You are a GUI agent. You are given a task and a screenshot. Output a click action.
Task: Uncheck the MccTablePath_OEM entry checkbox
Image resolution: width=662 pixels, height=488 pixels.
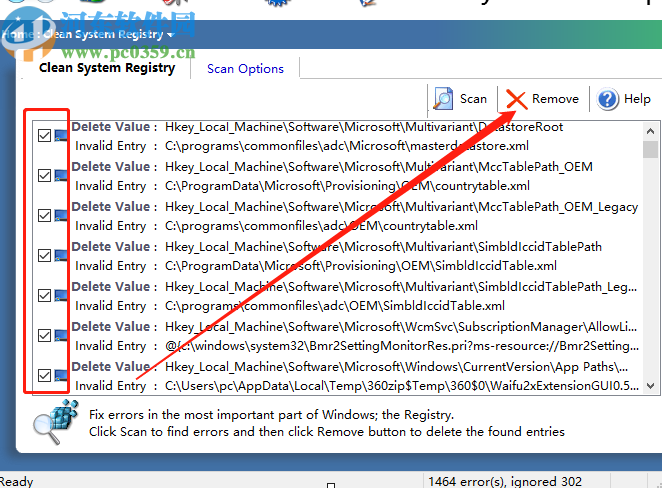click(x=44, y=176)
